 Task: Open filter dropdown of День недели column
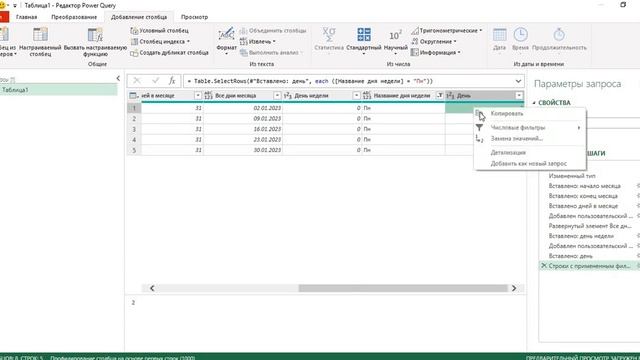click(x=356, y=96)
